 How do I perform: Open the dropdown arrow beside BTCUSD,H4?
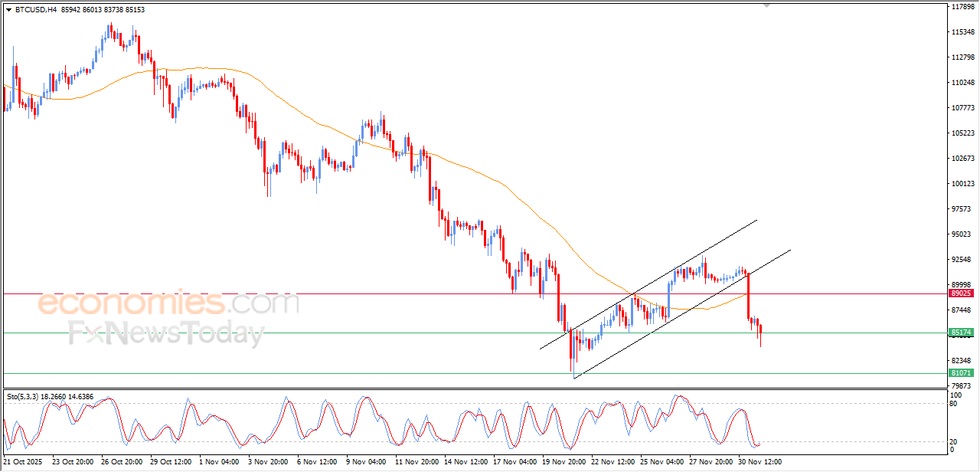8,10
